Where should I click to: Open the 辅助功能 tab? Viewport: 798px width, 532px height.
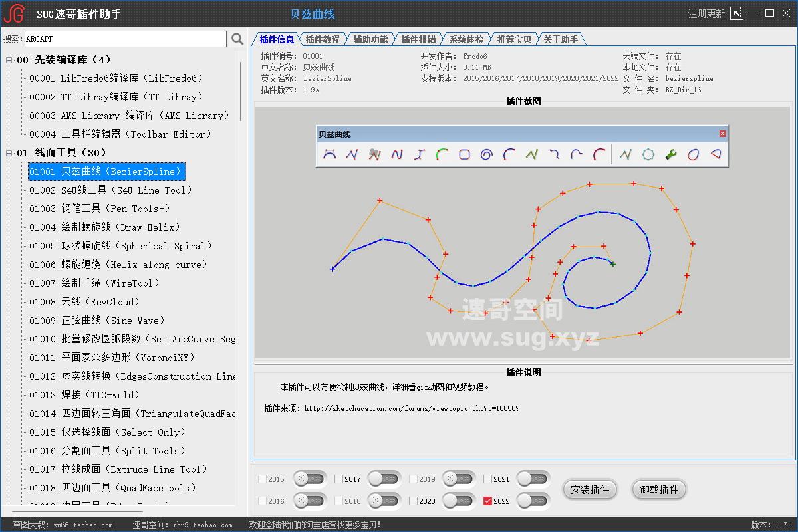(x=370, y=39)
